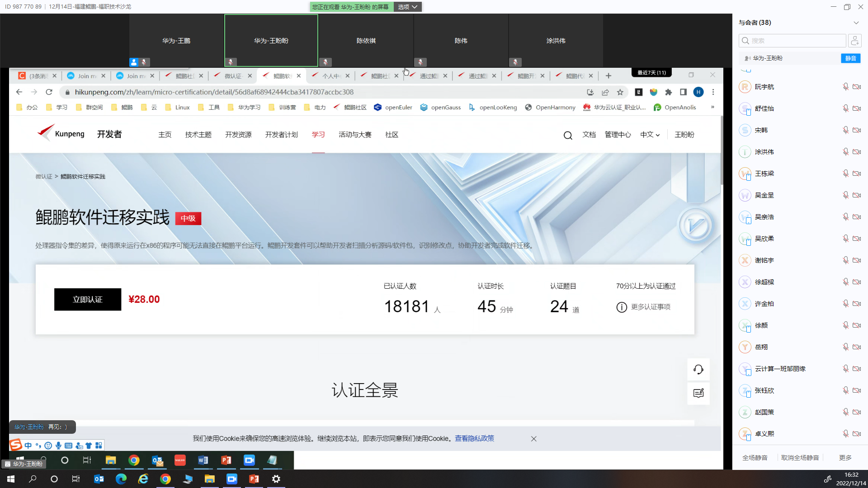Click the browser address bar URL

point(214,92)
